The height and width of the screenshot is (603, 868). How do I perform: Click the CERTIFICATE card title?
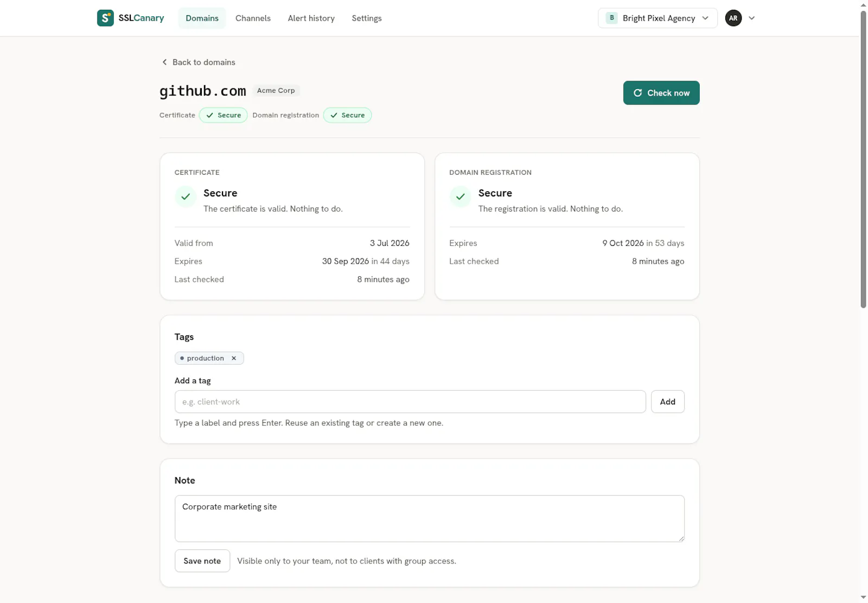coord(197,173)
